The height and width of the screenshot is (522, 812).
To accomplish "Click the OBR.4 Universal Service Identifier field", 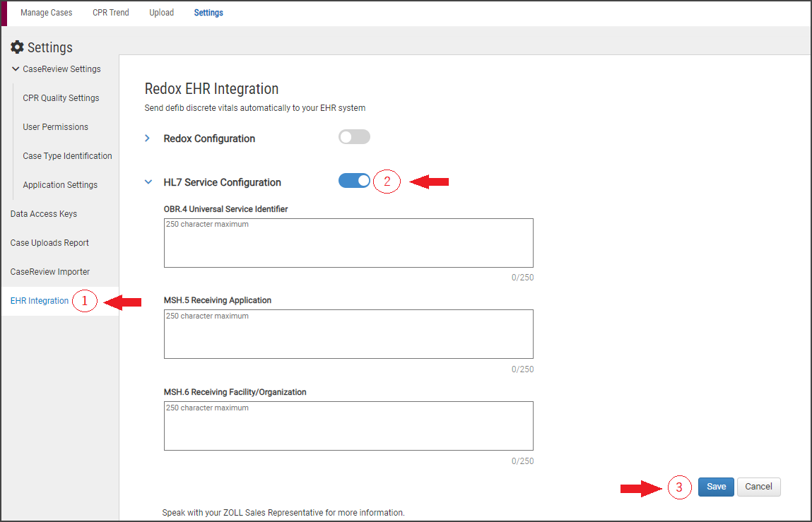I will tap(348, 243).
